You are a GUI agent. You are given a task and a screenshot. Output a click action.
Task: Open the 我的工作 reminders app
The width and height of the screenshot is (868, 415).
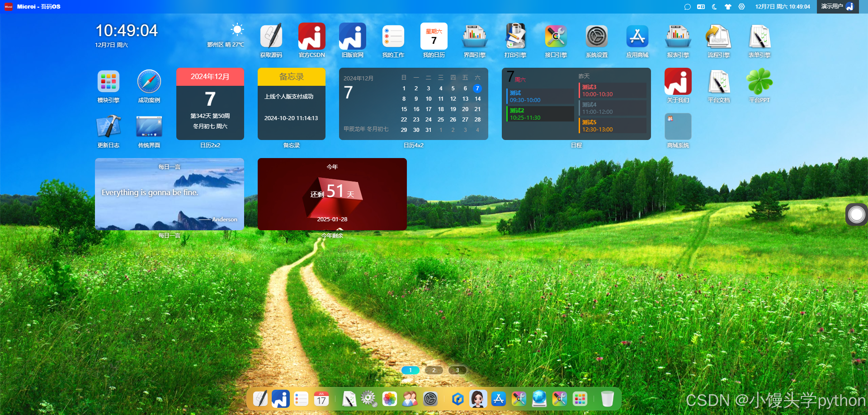tap(393, 36)
